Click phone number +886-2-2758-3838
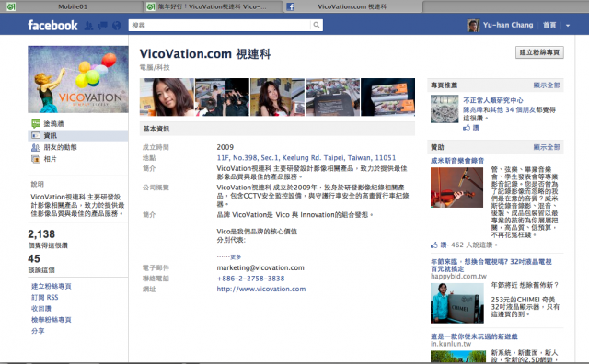This screenshot has height=364, width=589. [250, 279]
